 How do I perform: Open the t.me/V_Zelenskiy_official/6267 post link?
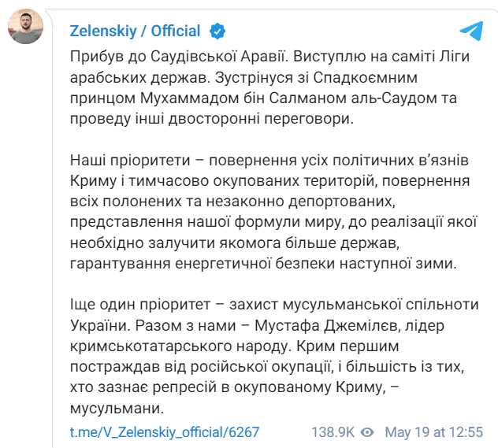164,432
